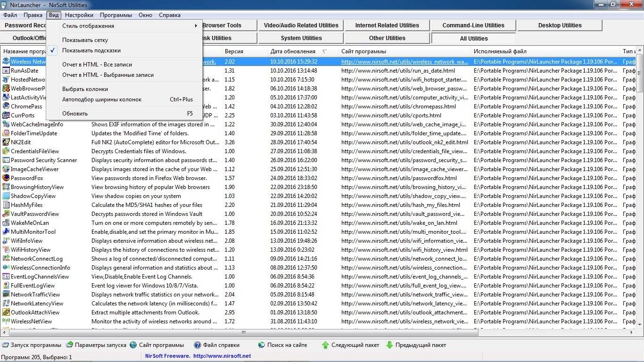This screenshot has height=362, width=644.
Task: Toggle the 'Показывать подсказки' option
Action: tap(124, 50)
